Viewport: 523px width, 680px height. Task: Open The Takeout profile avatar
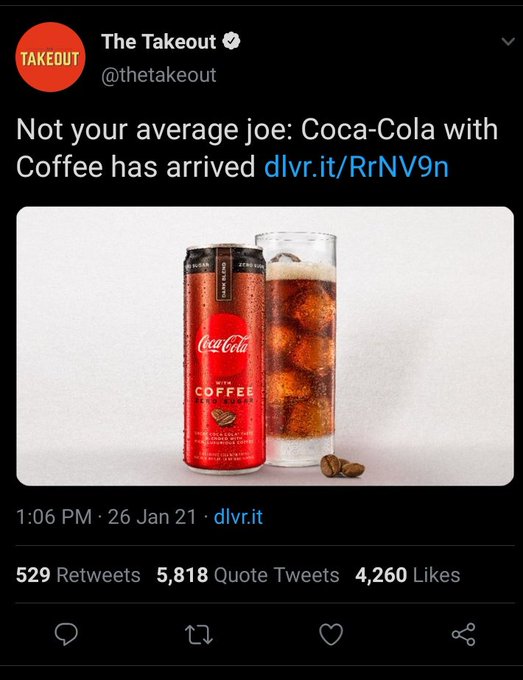tap(50, 57)
